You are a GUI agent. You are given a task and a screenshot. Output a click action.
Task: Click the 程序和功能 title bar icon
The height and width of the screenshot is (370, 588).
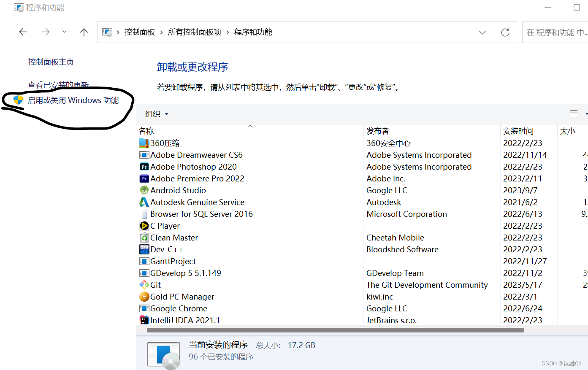click(19, 8)
